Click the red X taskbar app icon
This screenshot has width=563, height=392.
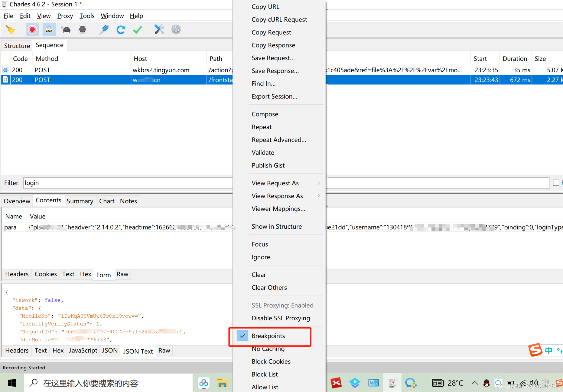pos(336,383)
